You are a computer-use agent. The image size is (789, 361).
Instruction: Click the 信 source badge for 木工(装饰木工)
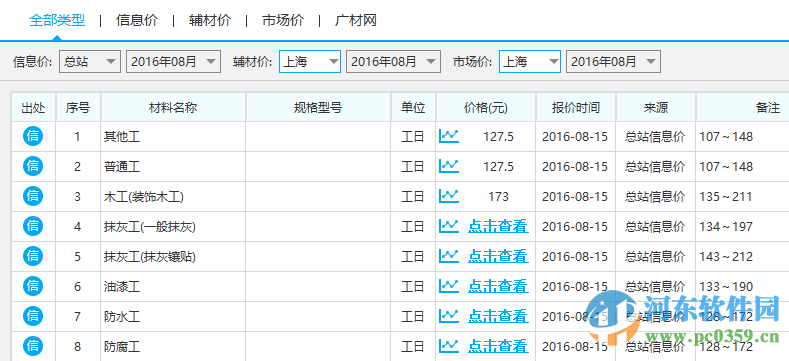(33, 196)
